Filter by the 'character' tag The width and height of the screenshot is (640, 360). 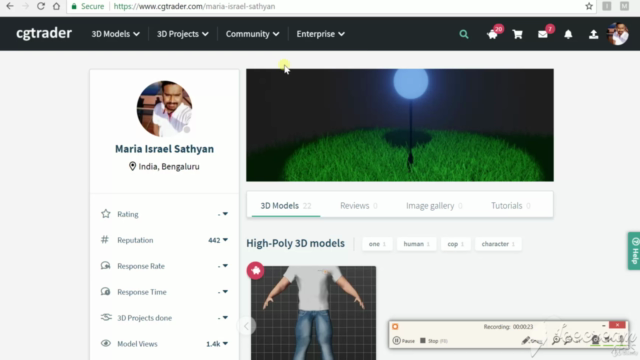point(498,244)
